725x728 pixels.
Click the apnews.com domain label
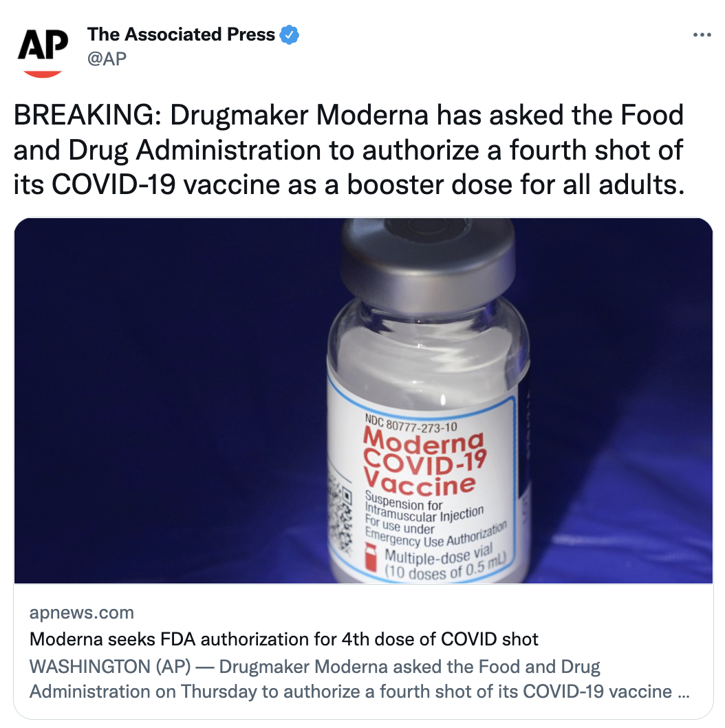[x=82, y=613]
